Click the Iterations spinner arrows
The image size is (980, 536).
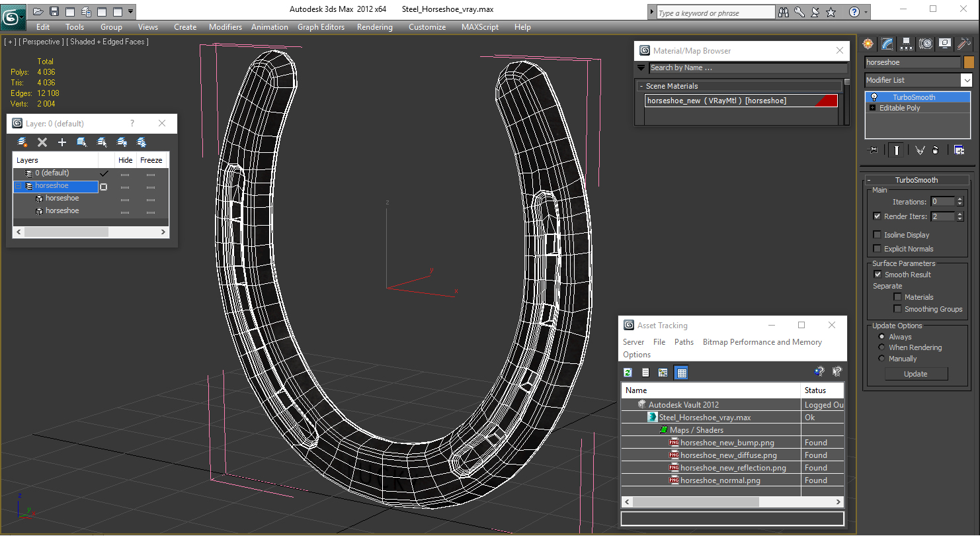click(x=960, y=202)
